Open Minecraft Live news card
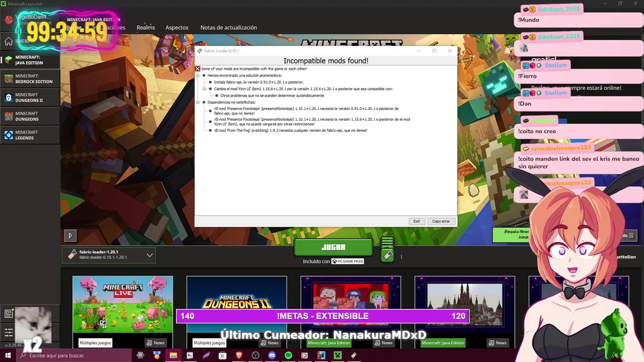Viewport: 644px width, 362px height. pyautogui.click(x=123, y=312)
